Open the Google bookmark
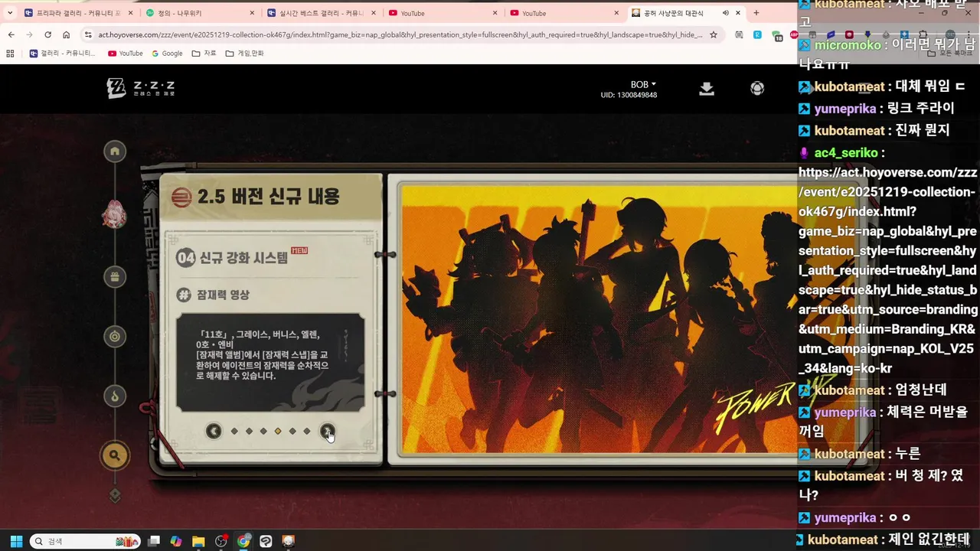This screenshot has height=551, width=980. [167, 54]
